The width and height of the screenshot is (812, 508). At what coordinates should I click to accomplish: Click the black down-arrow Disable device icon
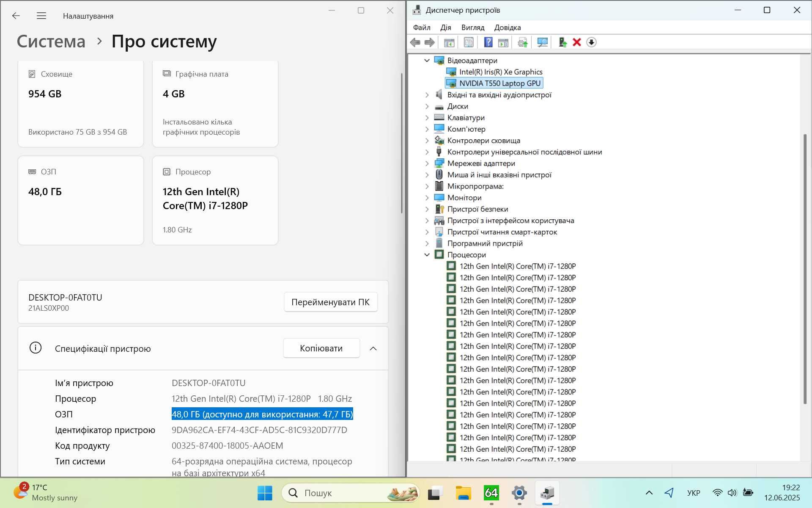pyautogui.click(x=591, y=42)
